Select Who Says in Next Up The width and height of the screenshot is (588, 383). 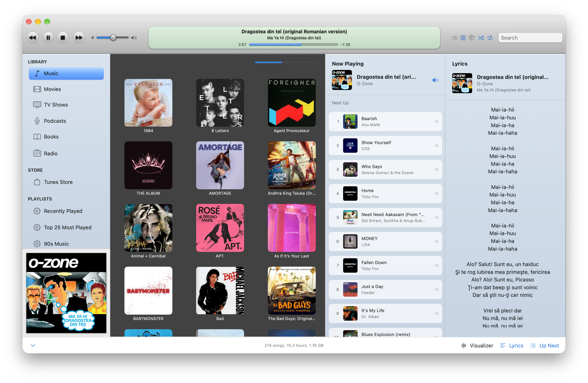point(385,170)
